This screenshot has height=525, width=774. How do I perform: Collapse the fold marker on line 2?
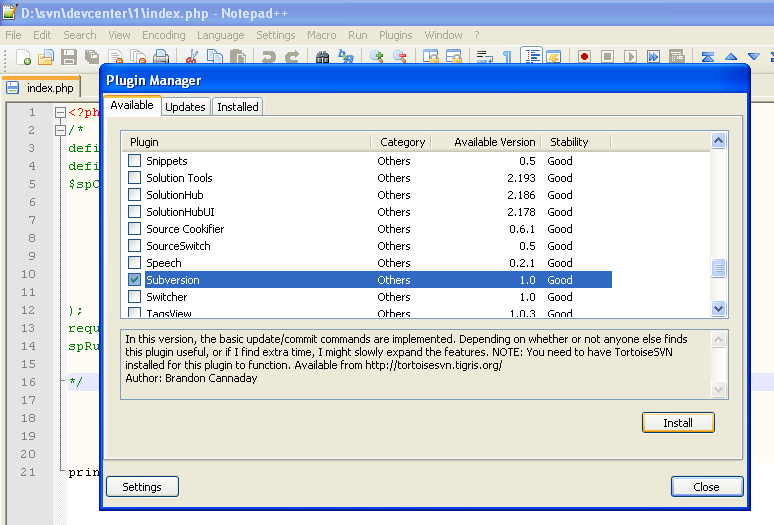(60, 130)
